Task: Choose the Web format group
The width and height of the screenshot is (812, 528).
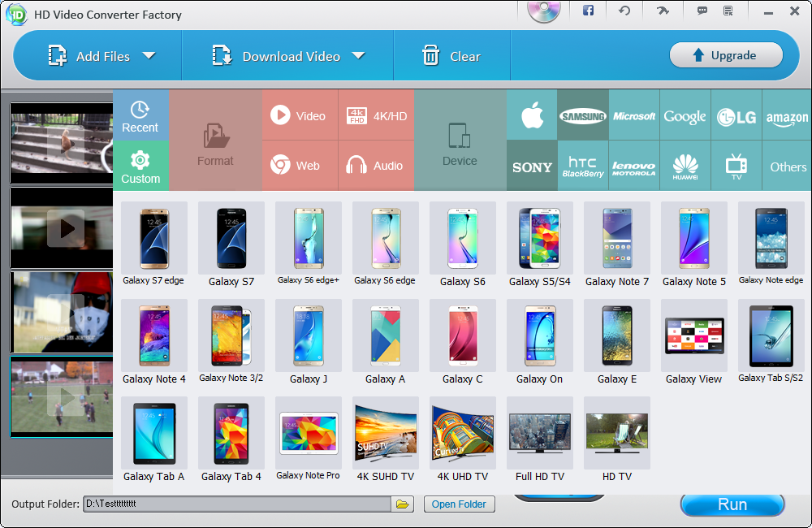Action: click(x=300, y=166)
